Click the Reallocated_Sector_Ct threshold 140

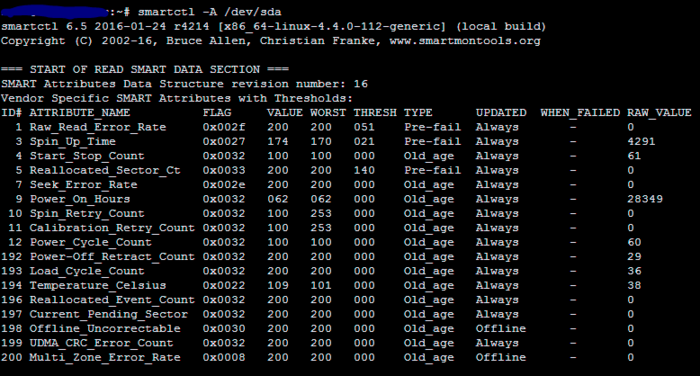click(364, 170)
